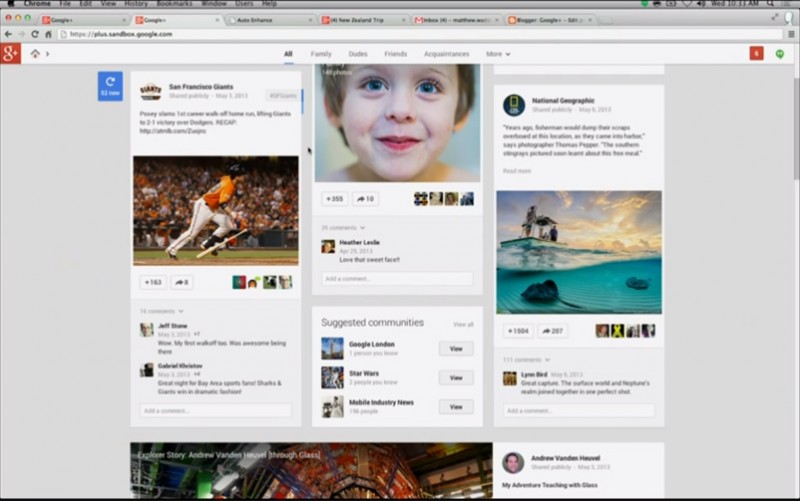Toggle +1 on National Geographic post
This screenshot has width=800, height=501.
click(518, 331)
